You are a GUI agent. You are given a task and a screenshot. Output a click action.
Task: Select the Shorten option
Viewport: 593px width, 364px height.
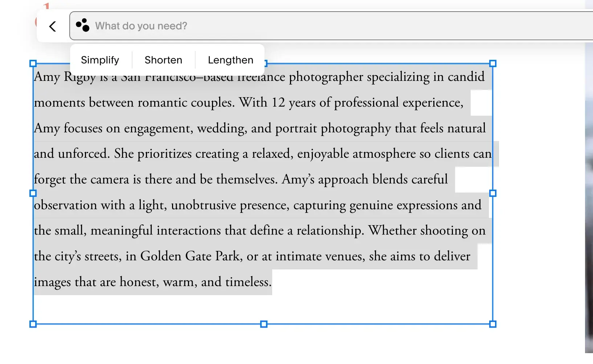pyautogui.click(x=163, y=59)
